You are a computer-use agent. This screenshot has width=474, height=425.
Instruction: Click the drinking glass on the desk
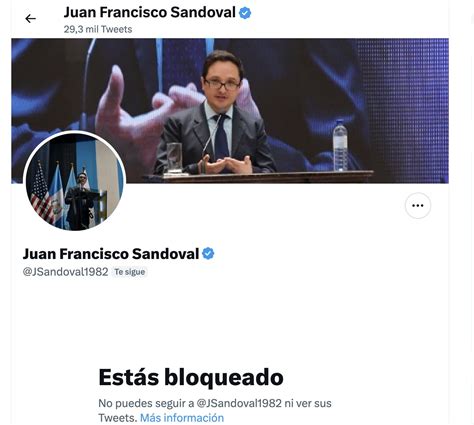tap(174, 158)
